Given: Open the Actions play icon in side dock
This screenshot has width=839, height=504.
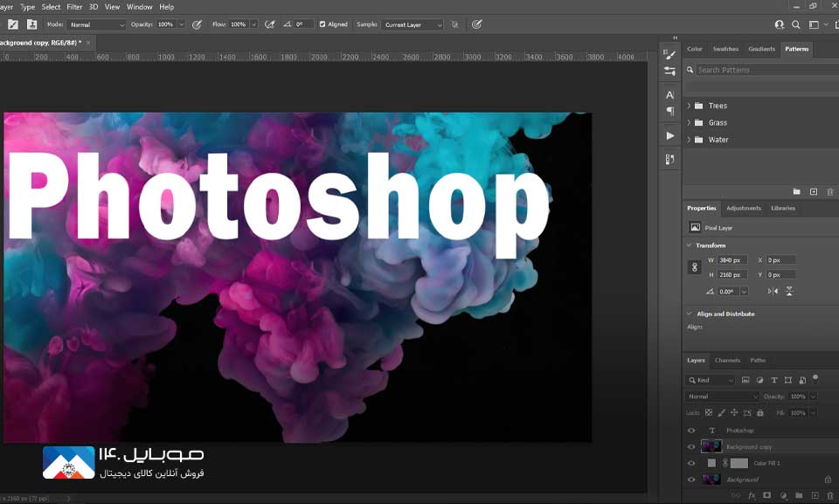Looking at the screenshot, I should click(x=670, y=136).
